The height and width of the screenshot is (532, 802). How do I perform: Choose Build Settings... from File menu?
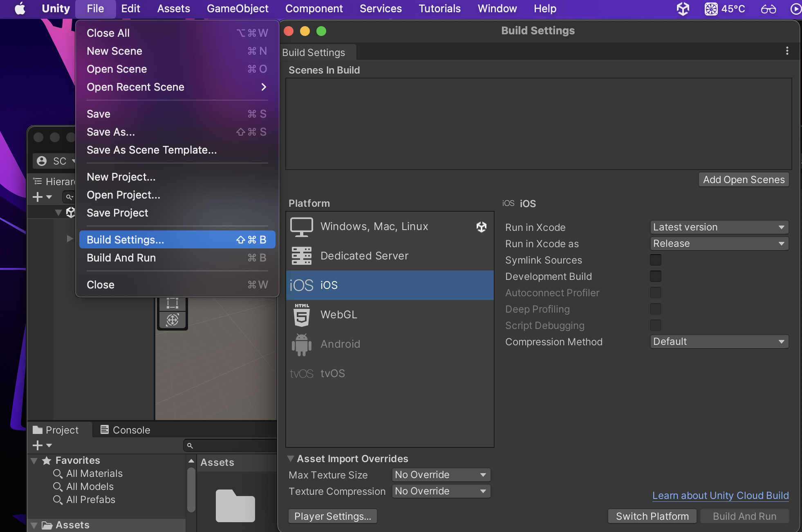coord(177,240)
